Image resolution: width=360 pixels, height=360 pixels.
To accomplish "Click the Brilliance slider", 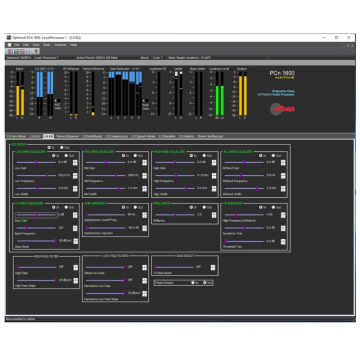I will click(175, 215).
